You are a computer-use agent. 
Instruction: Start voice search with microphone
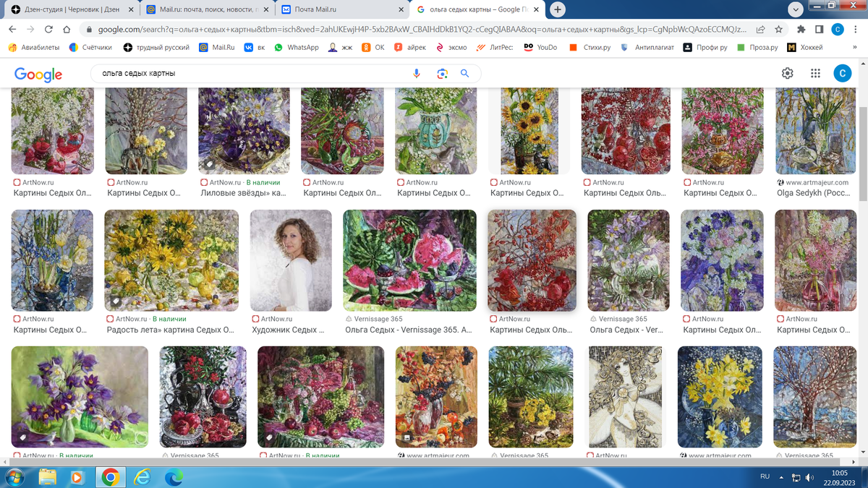coord(417,74)
